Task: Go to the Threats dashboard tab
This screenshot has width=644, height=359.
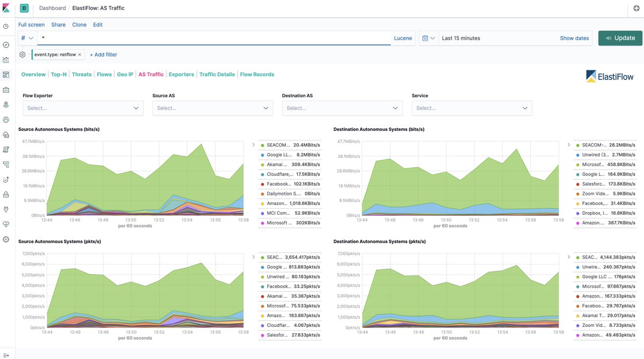Action: tap(82, 75)
